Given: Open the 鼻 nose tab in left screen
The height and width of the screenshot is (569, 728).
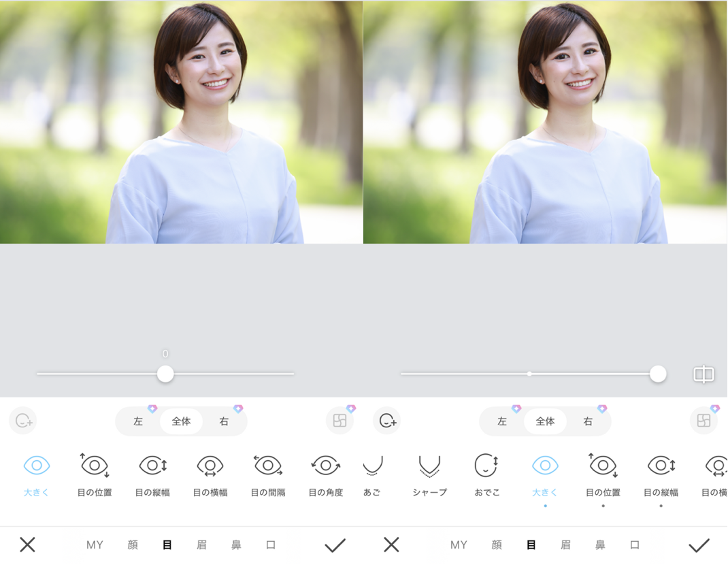Looking at the screenshot, I should 236,544.
